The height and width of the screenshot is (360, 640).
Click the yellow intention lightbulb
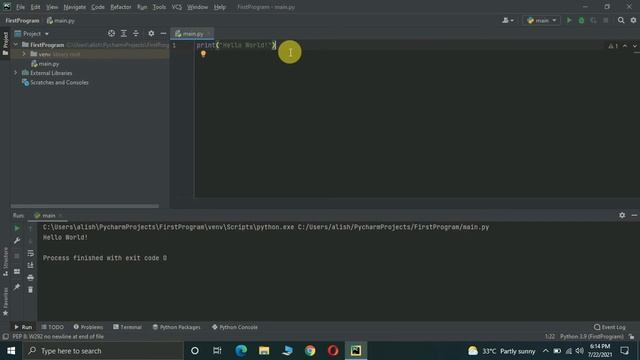203,54
